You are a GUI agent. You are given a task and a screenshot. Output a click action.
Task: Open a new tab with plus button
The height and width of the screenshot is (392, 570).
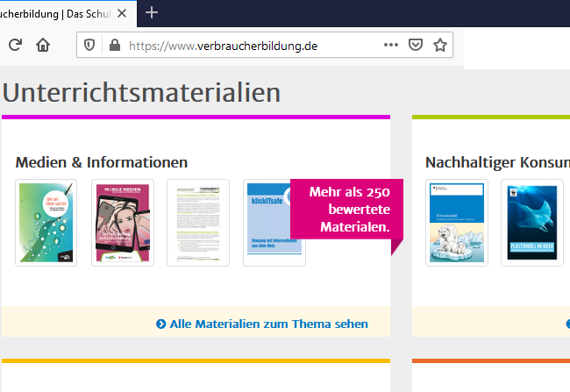coord(152,12)
